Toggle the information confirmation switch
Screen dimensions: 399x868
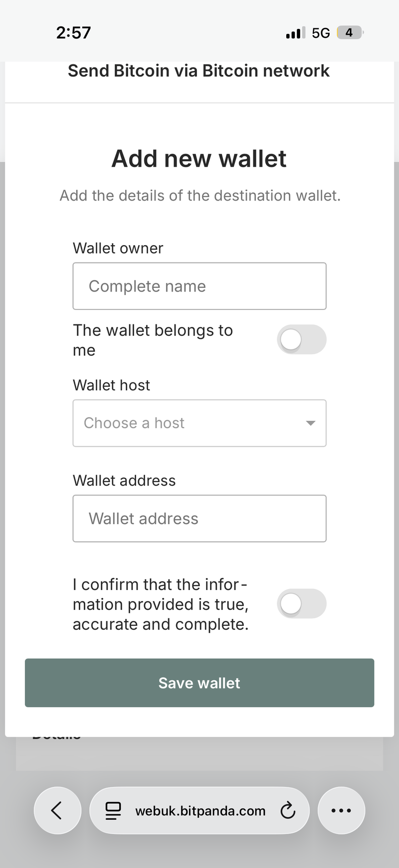[301, 604]
